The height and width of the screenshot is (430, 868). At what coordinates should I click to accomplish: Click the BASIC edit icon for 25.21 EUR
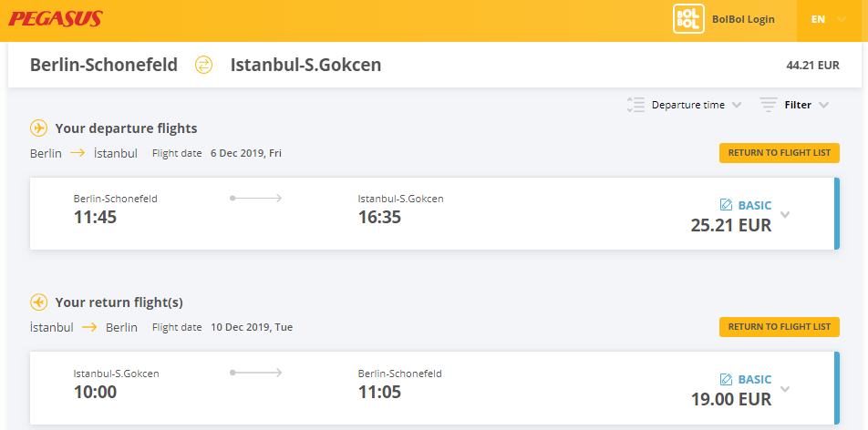[726, 205]
